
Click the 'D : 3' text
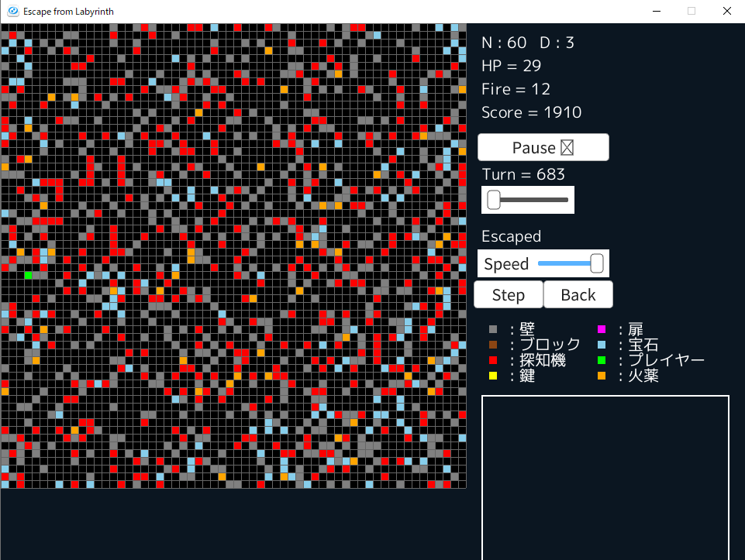tap(557, 43)
